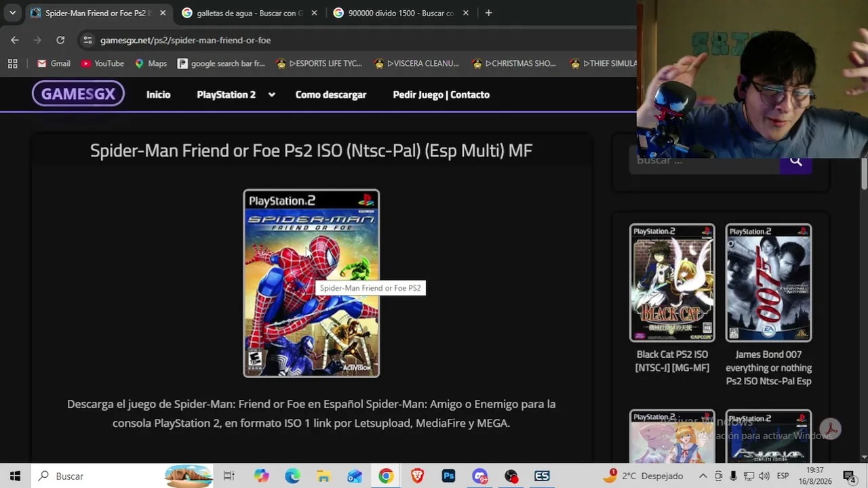
Task: Open the Windows Start menu
Action: tap(15, 476)
